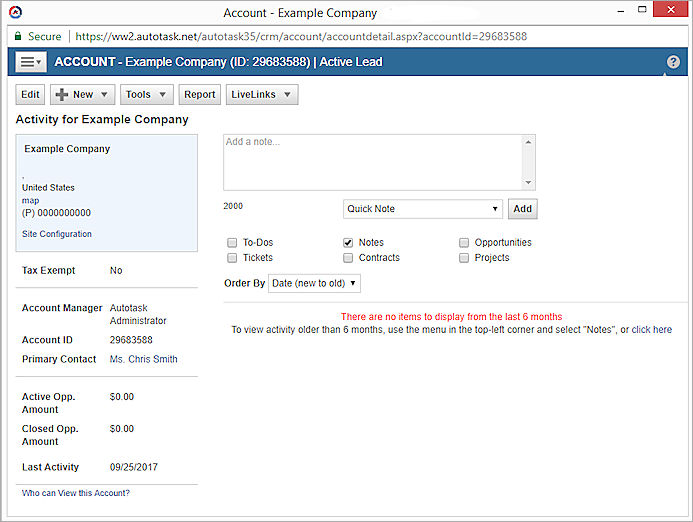The width and height of the screenshot is (693, 522).
Task: Open the hamburger navigation menu icon
Action: click(x=30, y=62)
